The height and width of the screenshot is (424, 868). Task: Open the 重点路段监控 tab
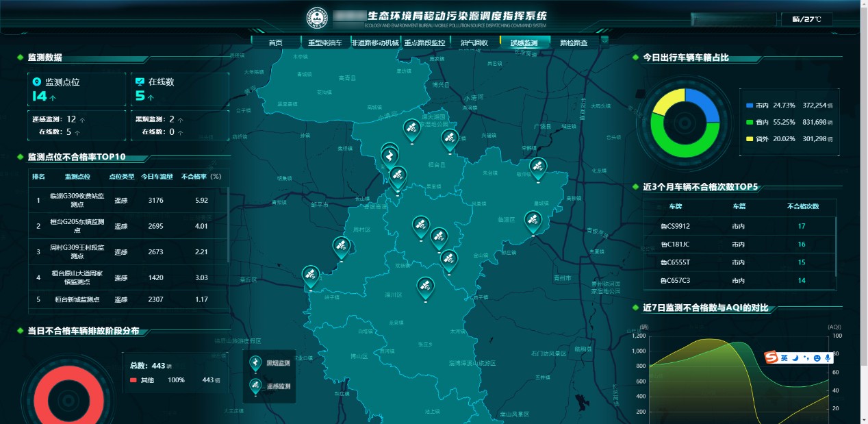coord(424,42)
